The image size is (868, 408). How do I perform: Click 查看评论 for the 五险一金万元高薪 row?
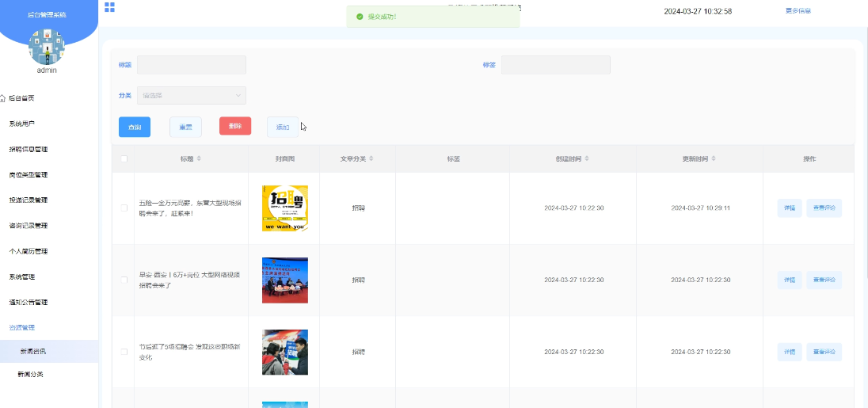coord(824,208)
